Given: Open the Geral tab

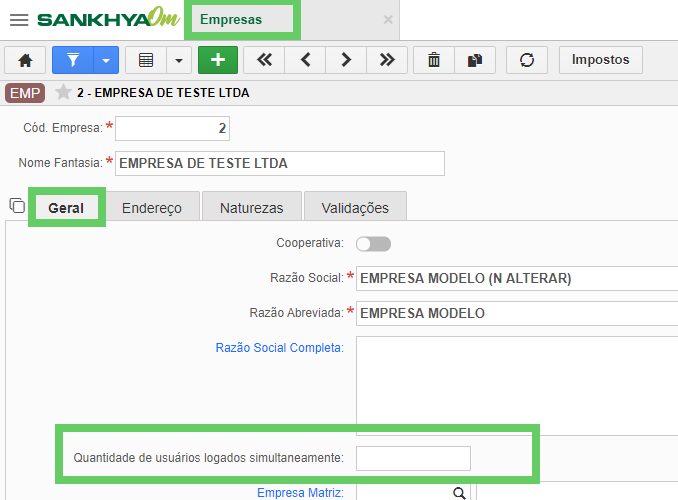Looking at the screenshot, I should [x=66, y=208].
